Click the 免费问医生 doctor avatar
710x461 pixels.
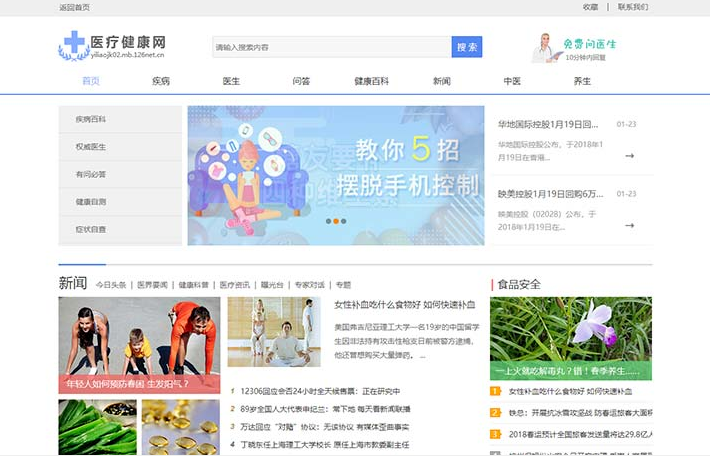(545, 47)
